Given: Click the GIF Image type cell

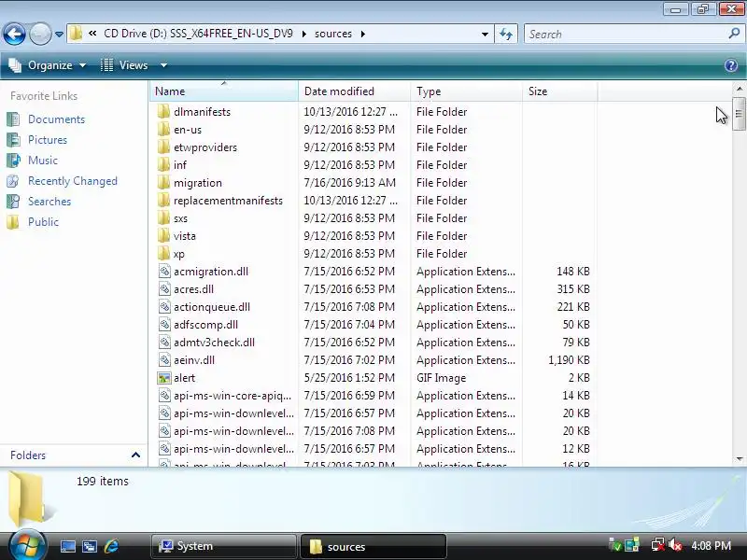Looking at the screenshot, I should tap(441, 378).
